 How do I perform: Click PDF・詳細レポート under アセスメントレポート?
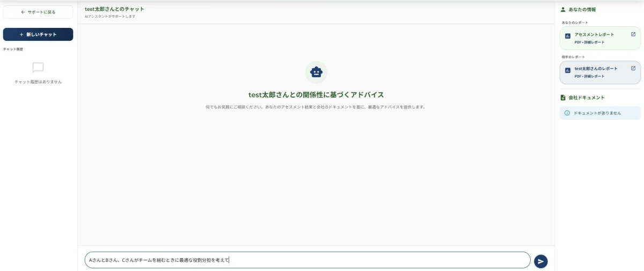click(589, 42)
